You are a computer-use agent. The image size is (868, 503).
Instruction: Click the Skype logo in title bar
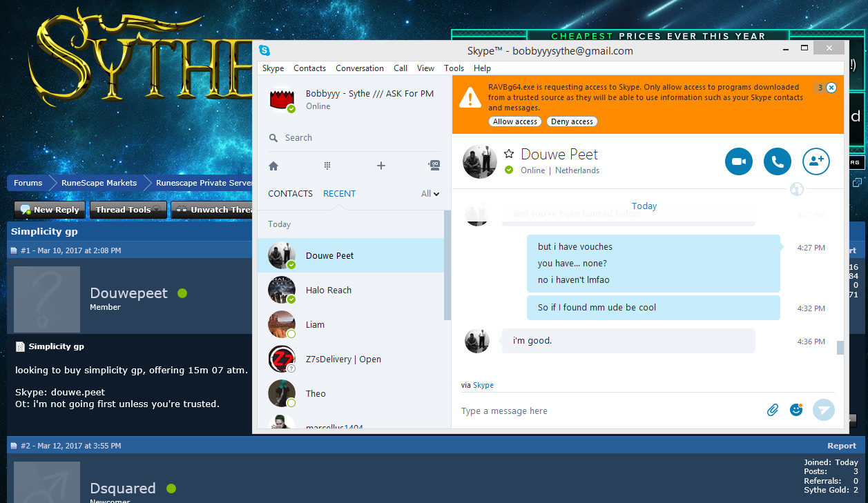(x=264, y=50)
